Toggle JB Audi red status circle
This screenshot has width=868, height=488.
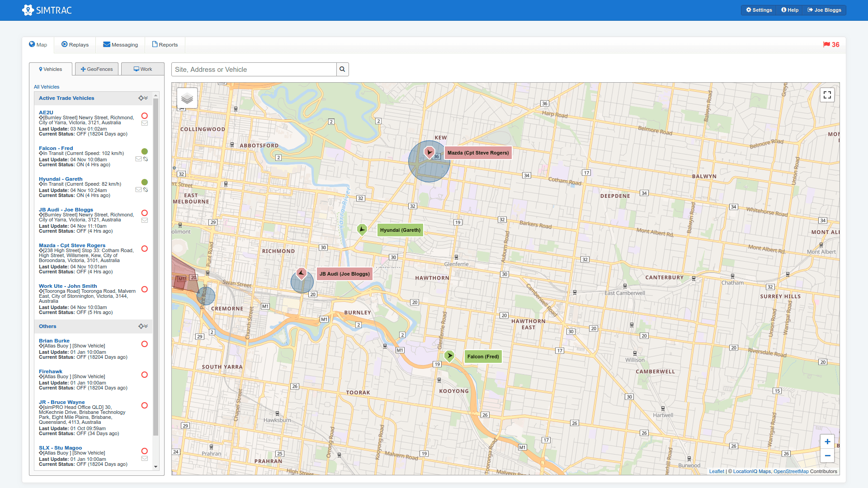(145, 213)
